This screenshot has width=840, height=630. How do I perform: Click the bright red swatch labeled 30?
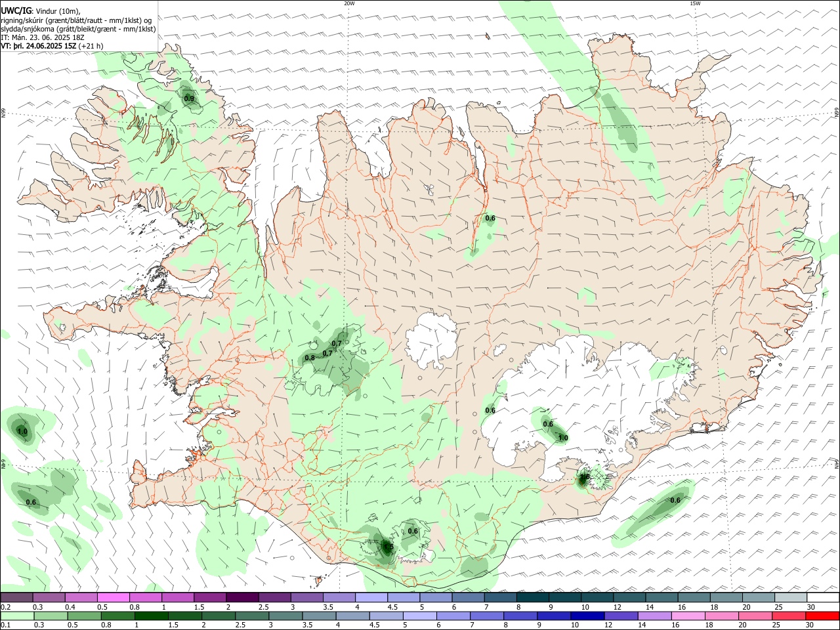click(822, 616)
